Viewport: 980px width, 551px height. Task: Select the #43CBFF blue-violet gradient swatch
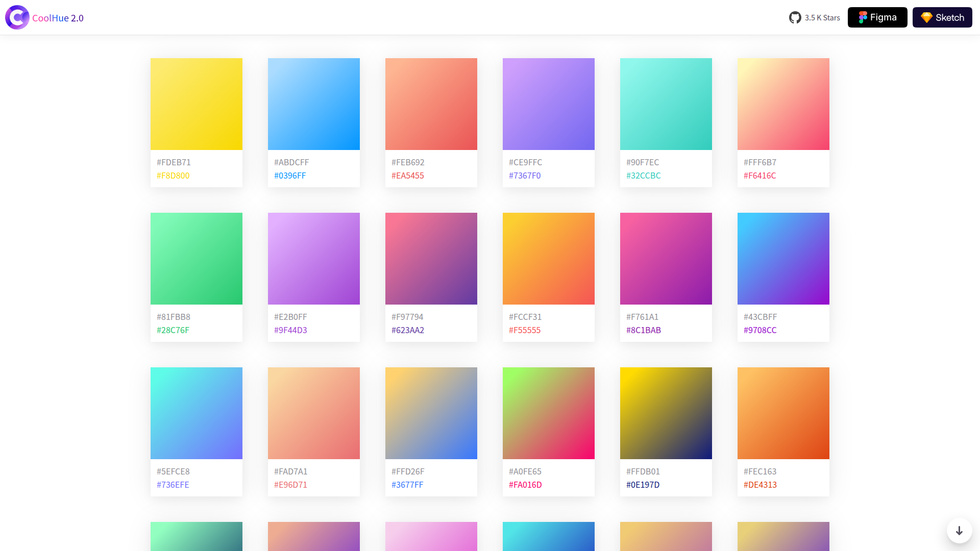783,259
